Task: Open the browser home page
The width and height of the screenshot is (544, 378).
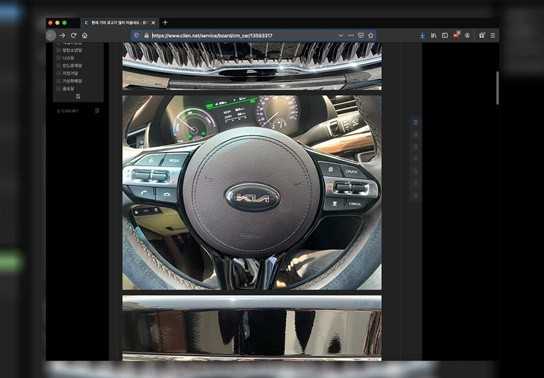Action: pyautogui.click(x=85, y=35)
